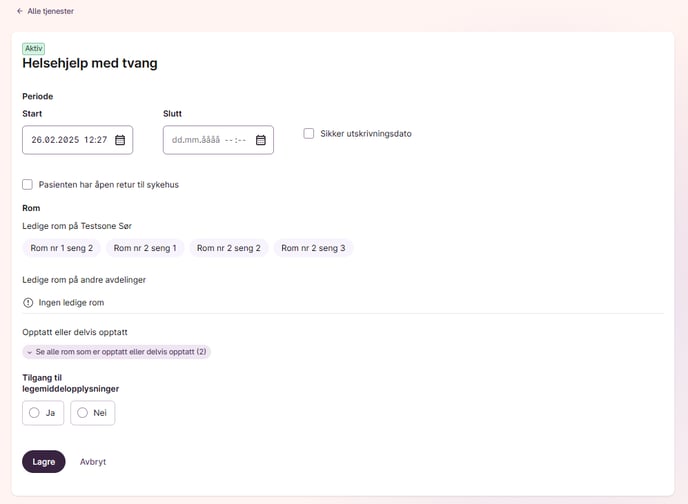Go back to Alle tjenester
Viewport: 688px width, 504px height.
[x=50, y=11]
